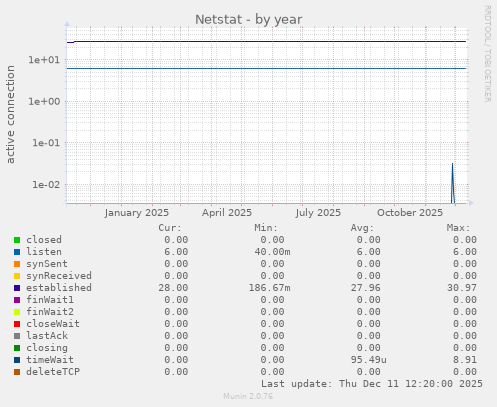Click the 'Munin 2.0.76' footer text
The height and width of the screenshot is (407, 497).
248,396
